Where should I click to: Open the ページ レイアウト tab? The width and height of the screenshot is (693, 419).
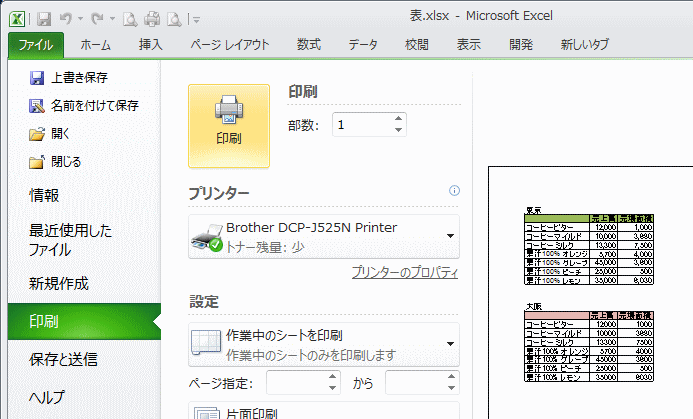coord(230,45)
